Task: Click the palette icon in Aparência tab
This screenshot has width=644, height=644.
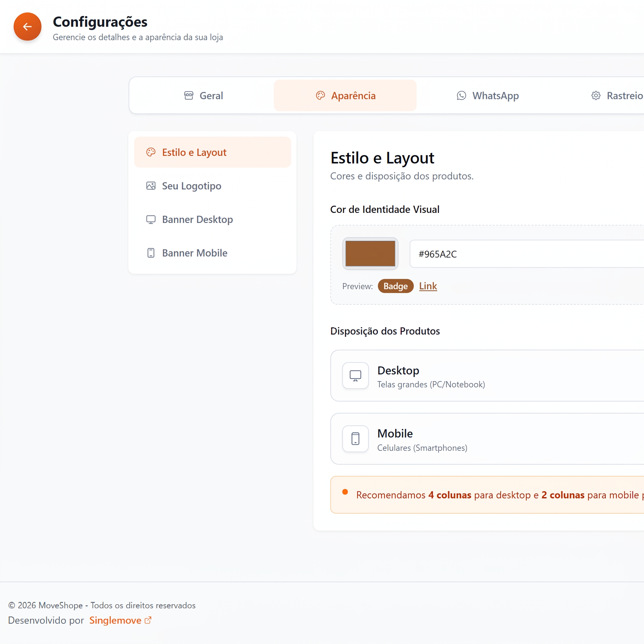Action: [320, 96]
